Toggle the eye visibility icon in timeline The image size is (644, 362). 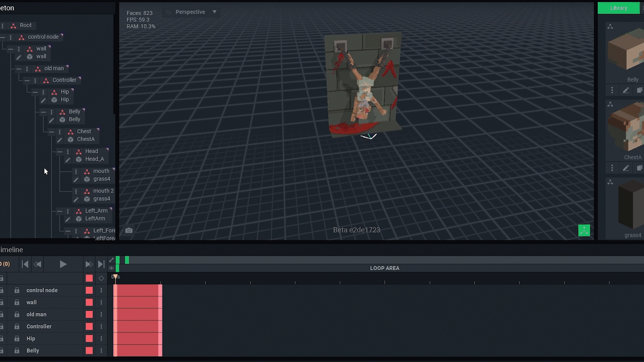111,268
